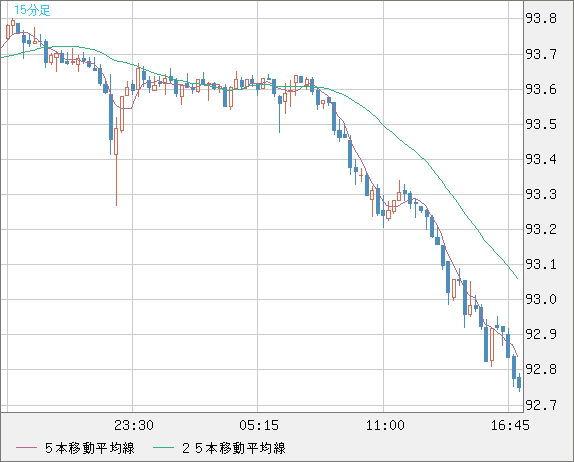Click the 93.3 price axis label
Screen dimensions: 574x462
[x=541, y=194]
